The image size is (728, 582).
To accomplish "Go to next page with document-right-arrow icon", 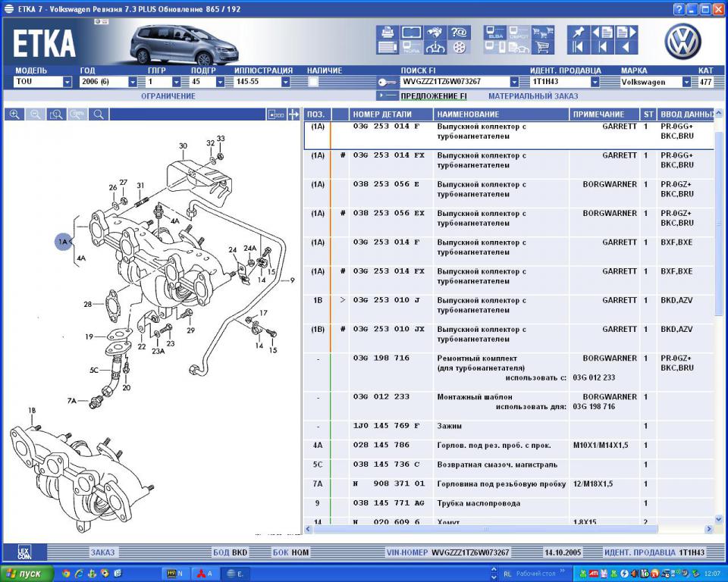I will pos(626,33).
